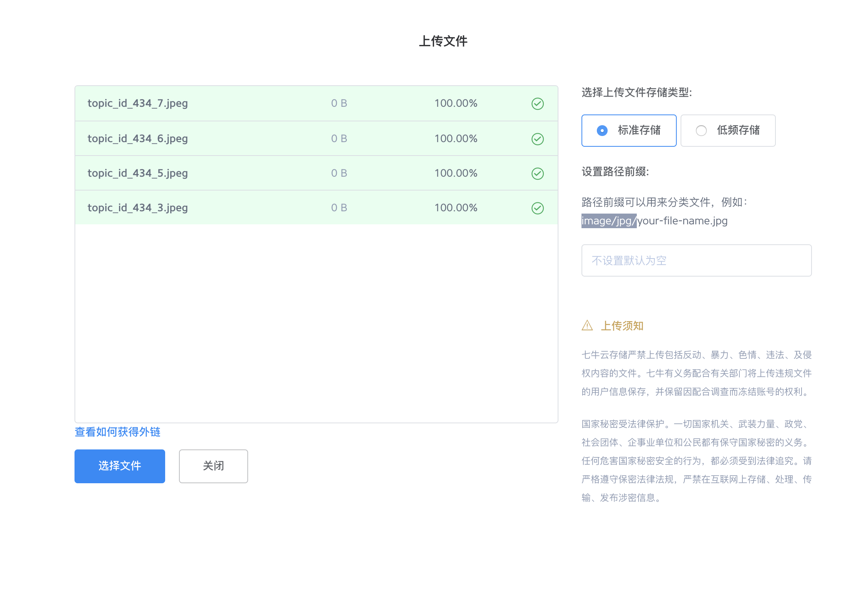Click the green checkmark for topic_id_434_7.jpeg
The height and width of the screenshot is (610, 868).
coord(537,104)
